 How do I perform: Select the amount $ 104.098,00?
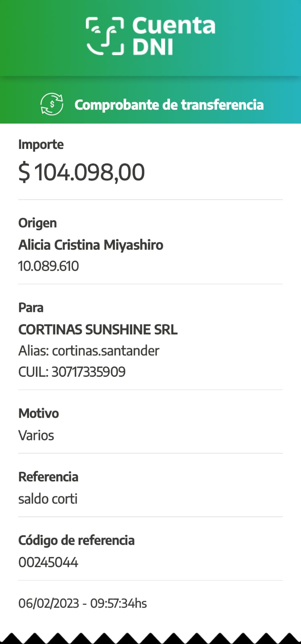click(x=81, y=172)
